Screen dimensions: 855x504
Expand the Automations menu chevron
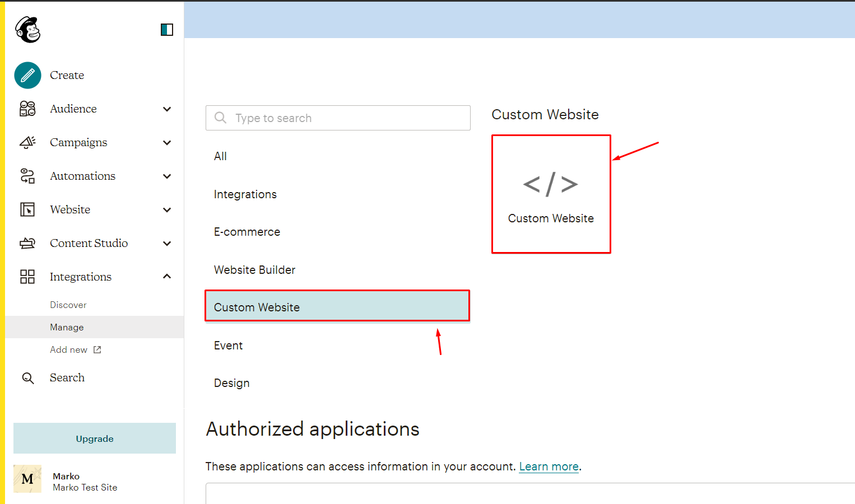point(167,176)
